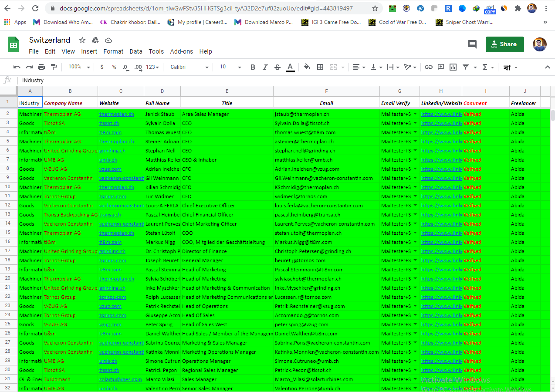Open the Format menu

113,51
